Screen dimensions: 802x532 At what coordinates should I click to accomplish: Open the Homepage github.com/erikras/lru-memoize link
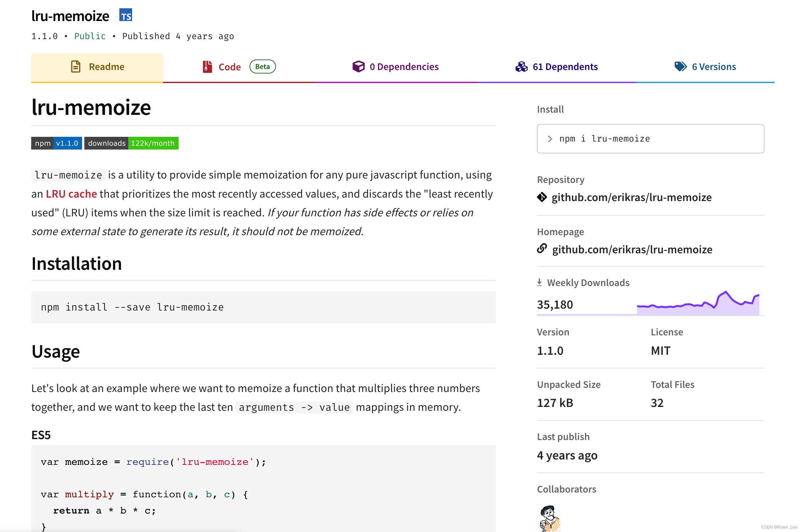tap(632, 250)
